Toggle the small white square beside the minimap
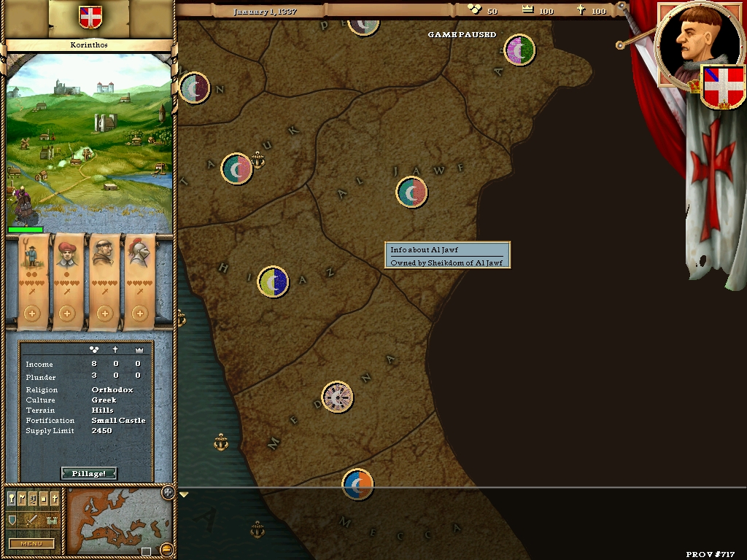This screenshot has width=747, height=560. tap(146, 551)
